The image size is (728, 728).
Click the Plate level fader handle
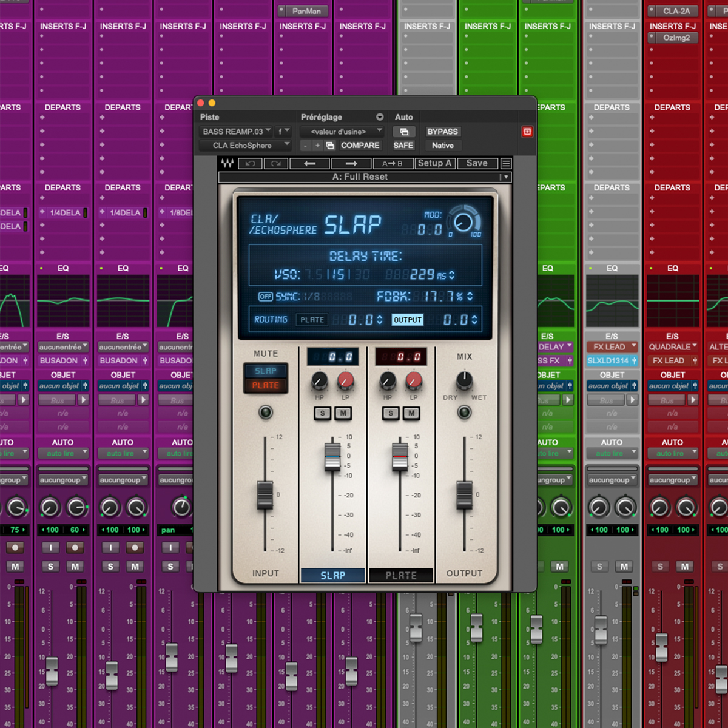click(400, 457)
